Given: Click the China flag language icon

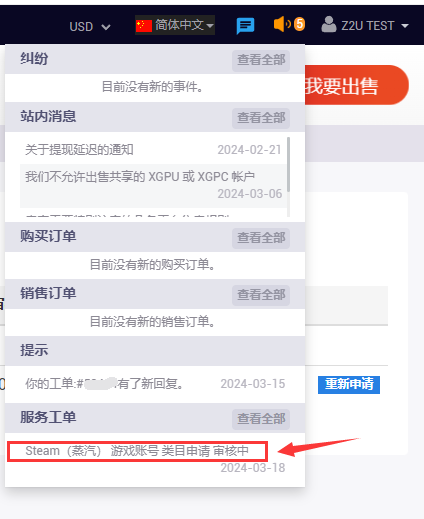Looking at the screenshot, I should (x=144, y=26).
